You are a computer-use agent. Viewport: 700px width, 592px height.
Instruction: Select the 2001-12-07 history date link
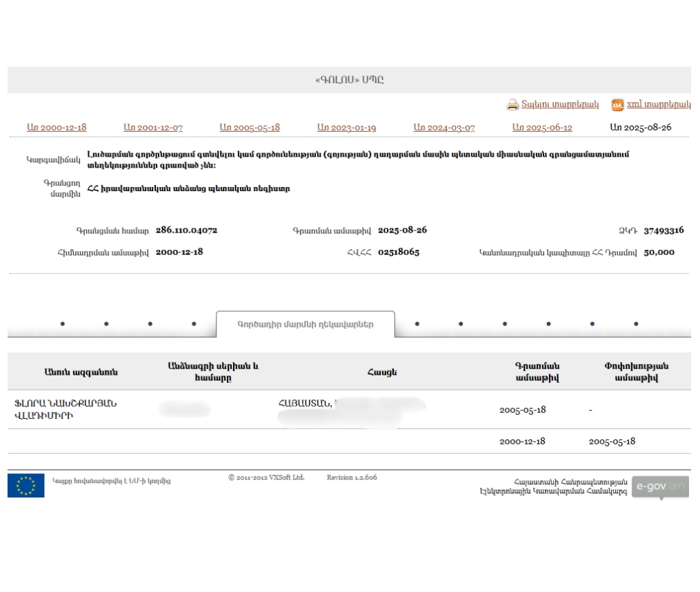click(153, 128)
